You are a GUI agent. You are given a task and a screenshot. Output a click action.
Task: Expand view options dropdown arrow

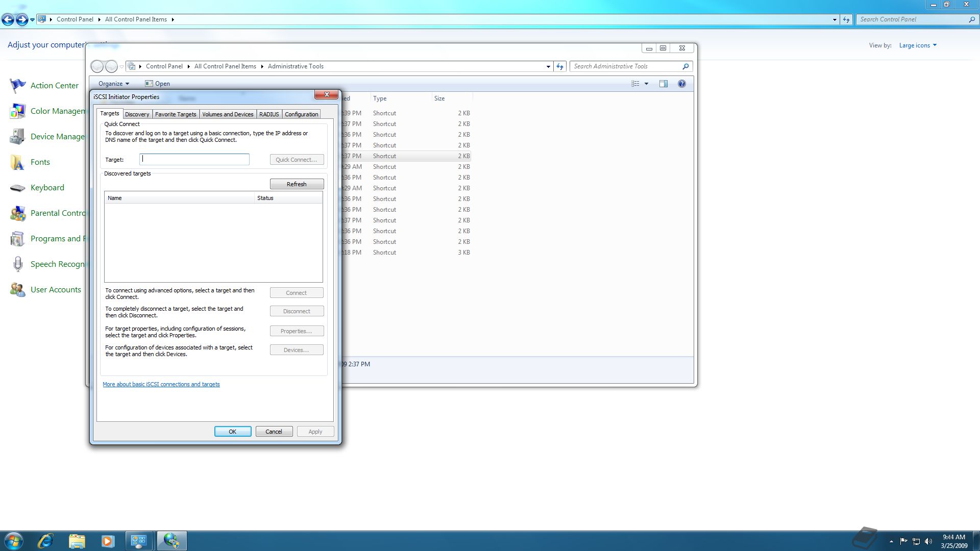pos(646,84)
